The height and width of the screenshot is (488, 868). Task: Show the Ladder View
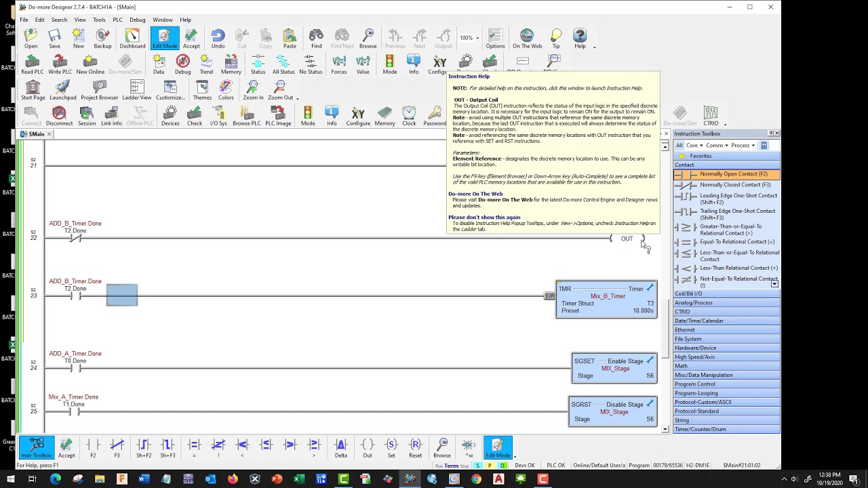tap(137, 91)
